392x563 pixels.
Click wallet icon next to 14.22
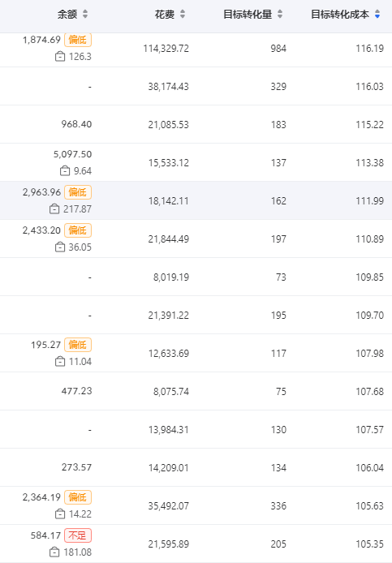(60, 514)
